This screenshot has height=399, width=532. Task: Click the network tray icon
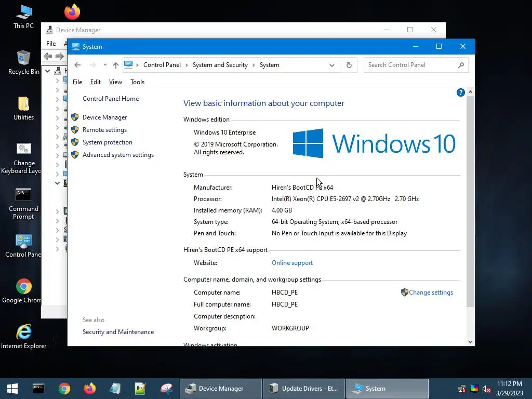462,389
